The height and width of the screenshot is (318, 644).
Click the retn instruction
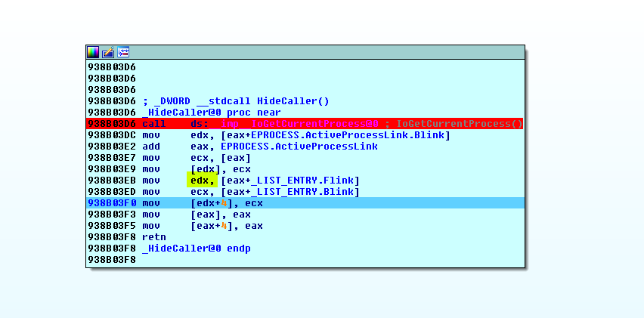pos(153,236)
